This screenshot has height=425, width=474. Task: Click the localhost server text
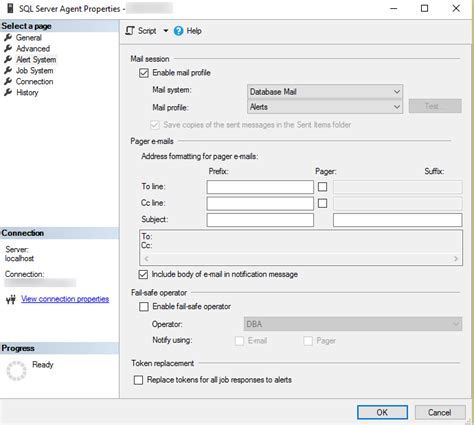pos(19,258)
